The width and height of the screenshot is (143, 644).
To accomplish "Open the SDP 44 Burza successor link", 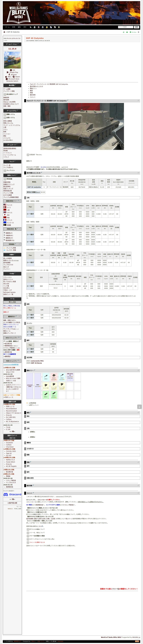I will [x=36, y=363].
